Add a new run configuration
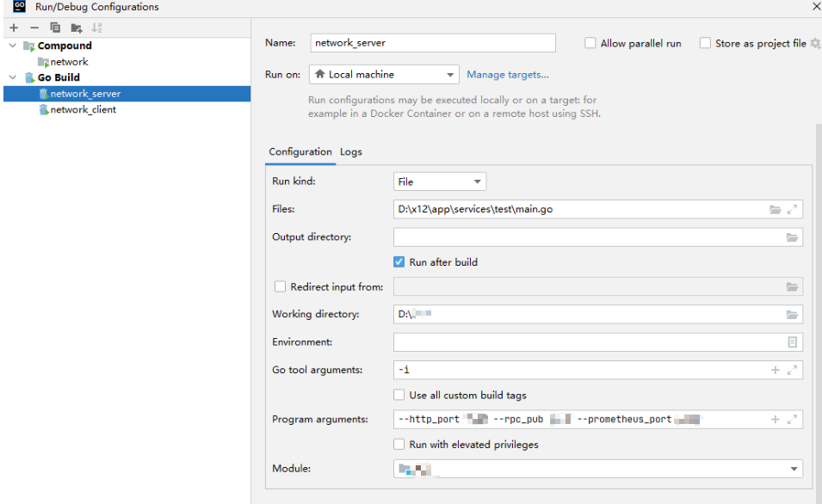Screen dimensions: 822x504 pos(14,28)
